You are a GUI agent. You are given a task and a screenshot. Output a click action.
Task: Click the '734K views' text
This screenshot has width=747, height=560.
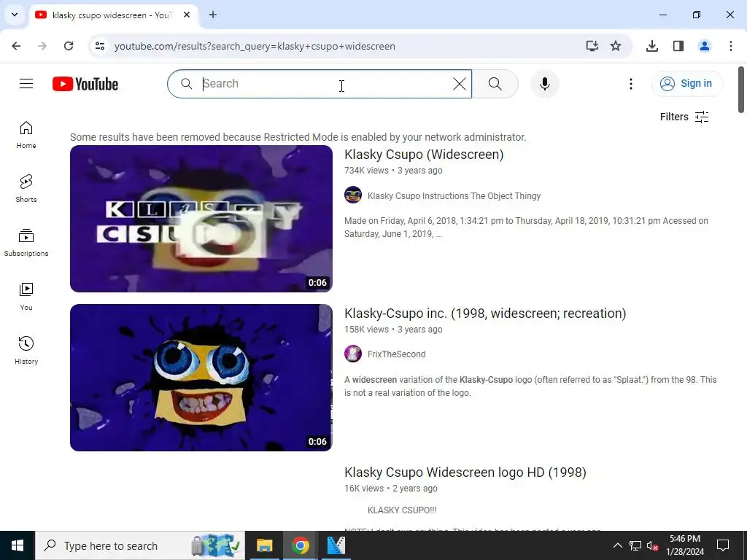point(366,171)
